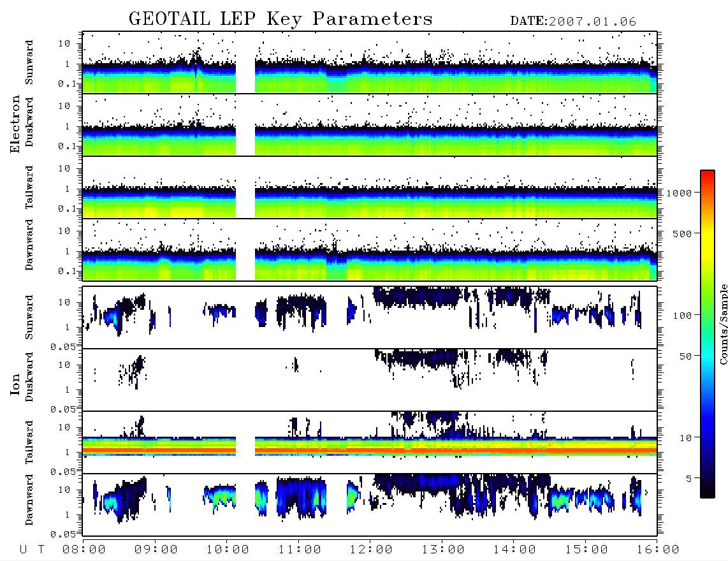Image resolution: width=728 pixels, height=561 pixels.
Task: Click the "13:00" time axis label
Action: pyautogui.click(x=443, y=550)
